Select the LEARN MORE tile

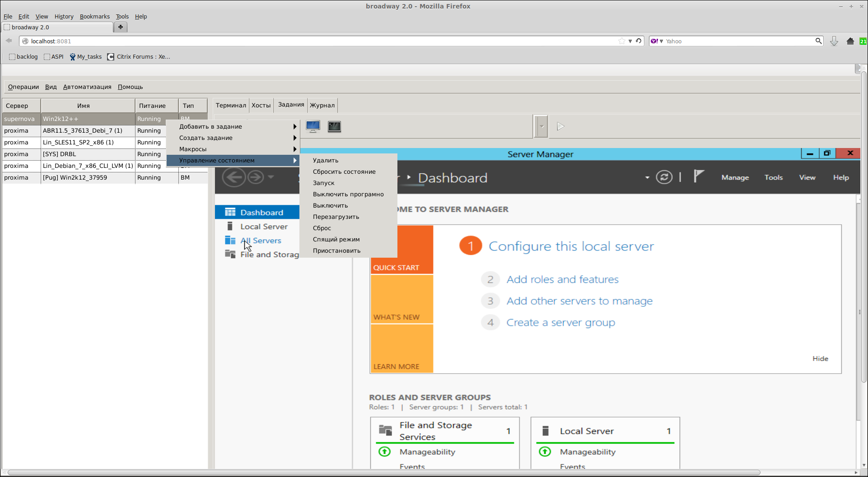(402, 348)
